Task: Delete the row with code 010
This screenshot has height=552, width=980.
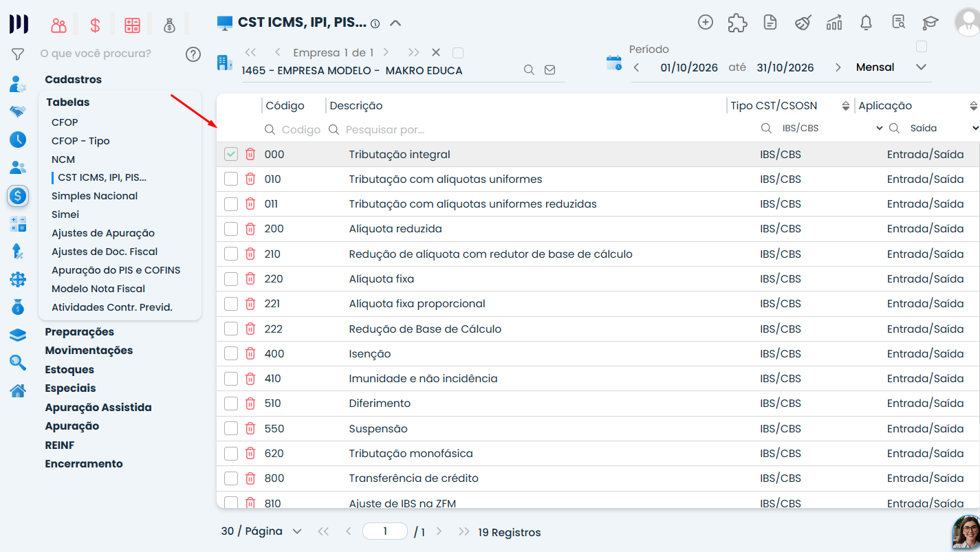Action: 250,179
